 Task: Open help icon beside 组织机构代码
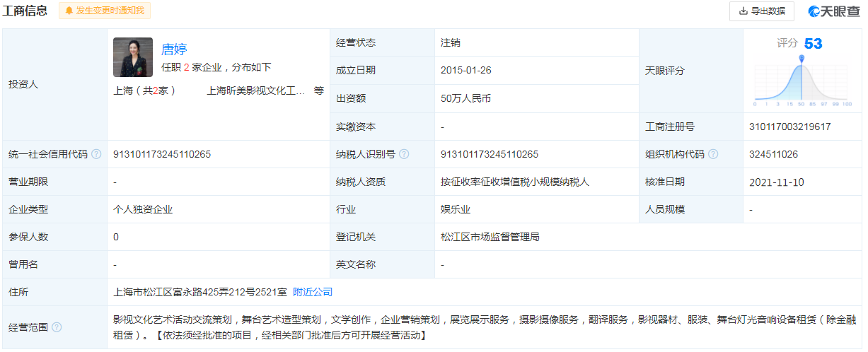(x=713, y=154)
